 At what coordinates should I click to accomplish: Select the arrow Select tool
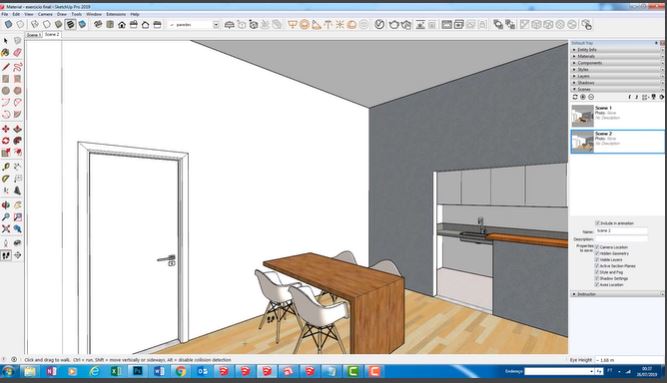click(x=6, y=41)
